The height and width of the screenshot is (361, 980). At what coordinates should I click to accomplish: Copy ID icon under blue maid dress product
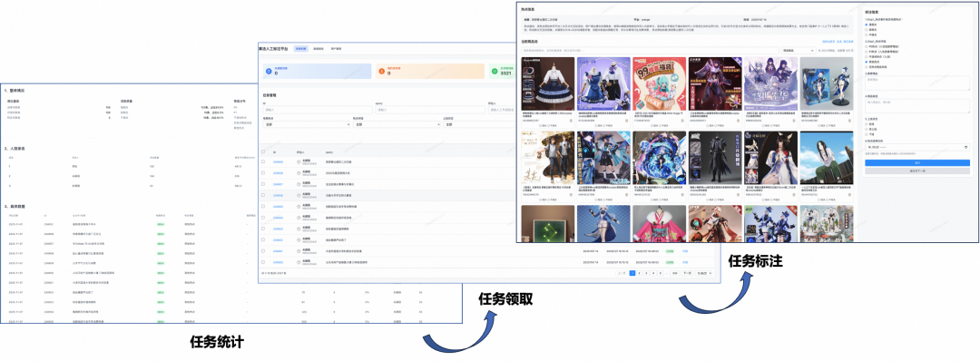coord(571,122)
